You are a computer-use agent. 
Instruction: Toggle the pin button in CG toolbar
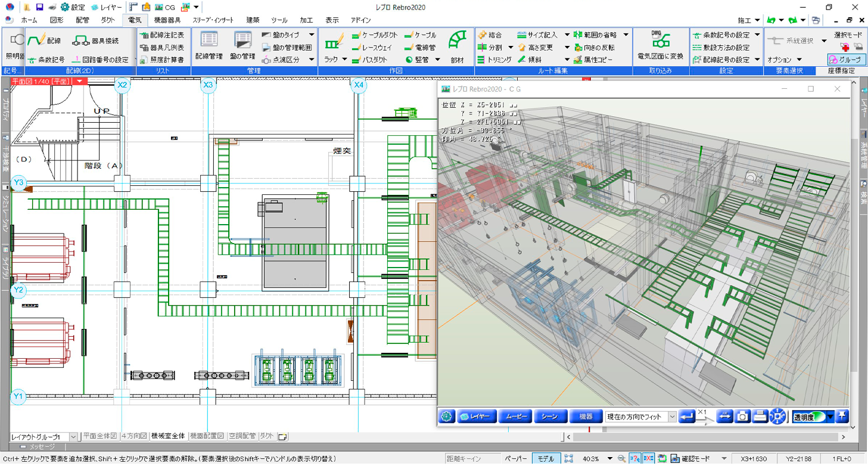(x=842, y=417)
